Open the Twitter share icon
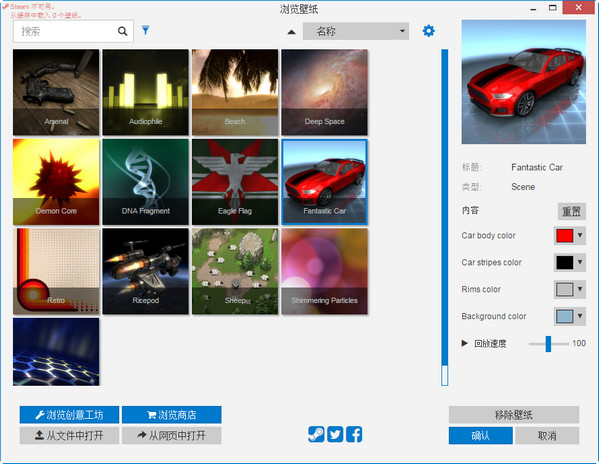The image size is (599, 464). point(335,434)
